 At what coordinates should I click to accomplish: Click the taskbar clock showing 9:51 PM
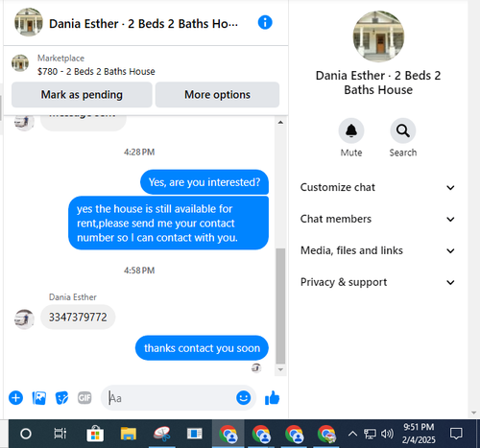pyautogui.click(x=419, y=434)
